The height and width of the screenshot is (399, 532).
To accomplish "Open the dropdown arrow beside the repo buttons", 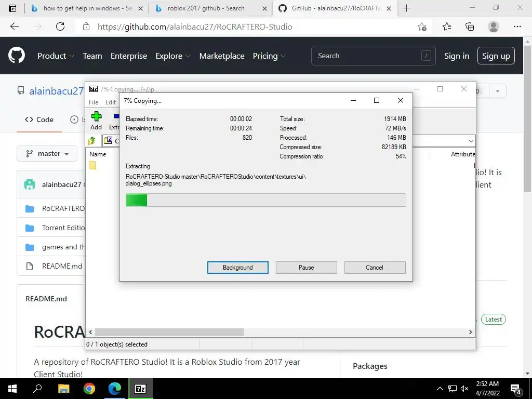I will (x=497, y=91).
